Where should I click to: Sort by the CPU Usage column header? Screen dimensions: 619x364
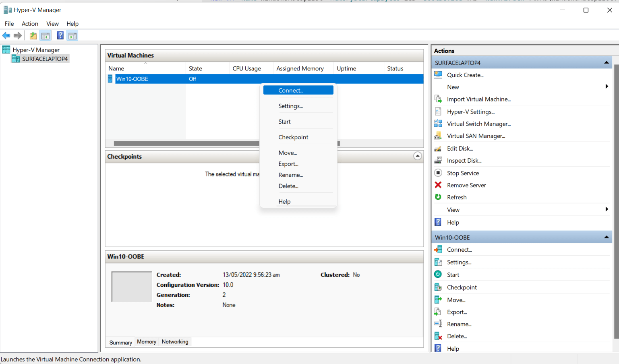(251, 68)
